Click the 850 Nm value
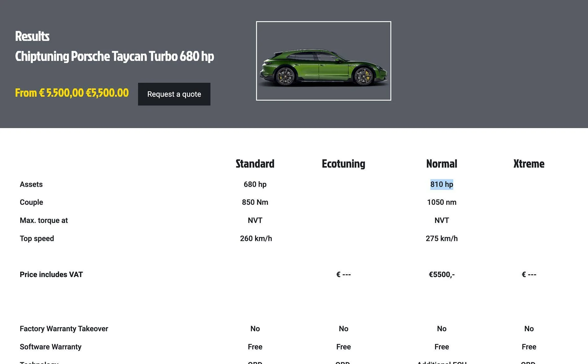 coord(255,202)
